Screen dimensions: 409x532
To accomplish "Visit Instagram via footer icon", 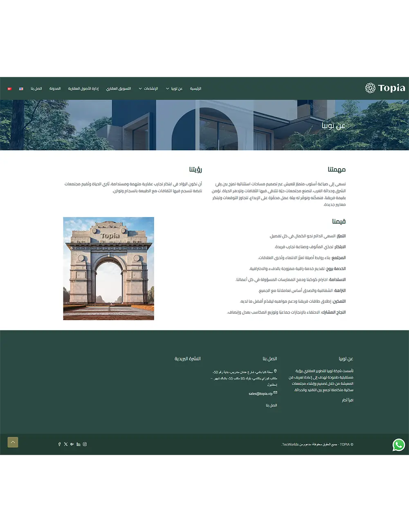I will (85, 444).
